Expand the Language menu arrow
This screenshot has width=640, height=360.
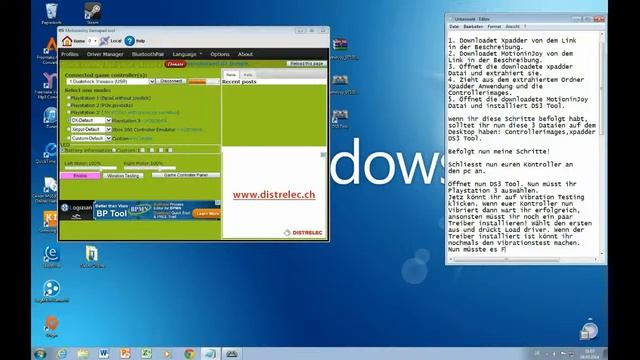click(x=201, y=54)
